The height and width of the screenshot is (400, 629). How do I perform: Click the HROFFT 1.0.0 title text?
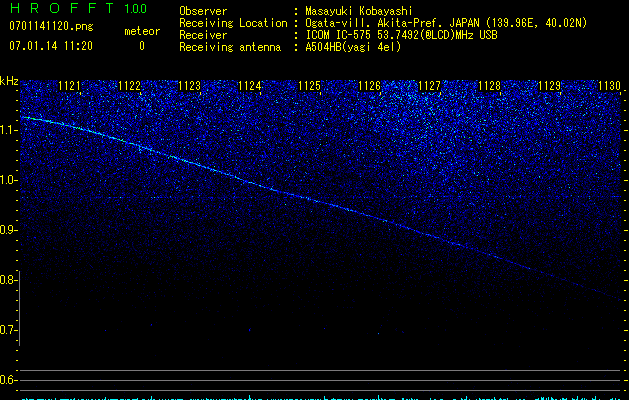coord(78,8)
